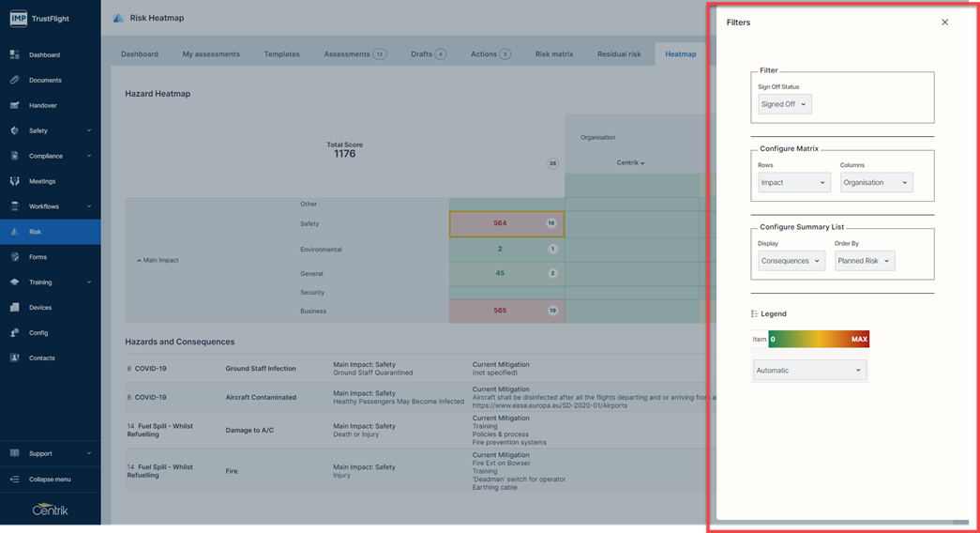Click the Safety heatmap cell showing 564
This screenshot has width=980, height=533.
pos(506,224)
